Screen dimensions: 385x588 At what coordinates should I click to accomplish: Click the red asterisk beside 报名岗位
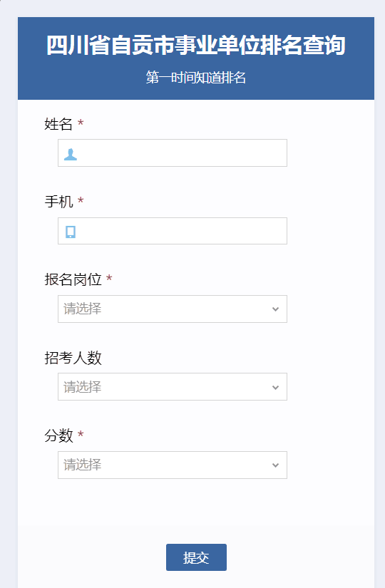point(109,278)
